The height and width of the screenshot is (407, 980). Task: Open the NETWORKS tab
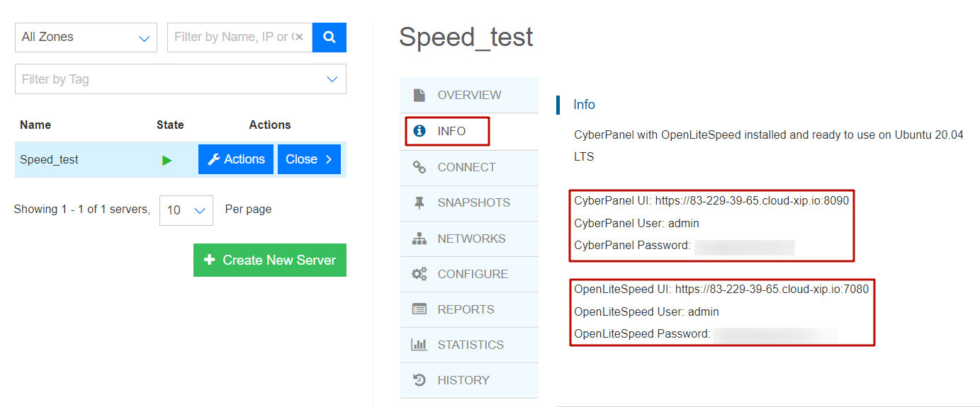[x=469, y=239]
